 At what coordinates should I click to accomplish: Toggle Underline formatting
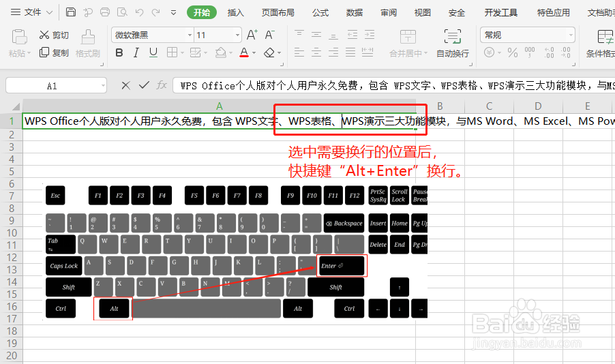153,52
